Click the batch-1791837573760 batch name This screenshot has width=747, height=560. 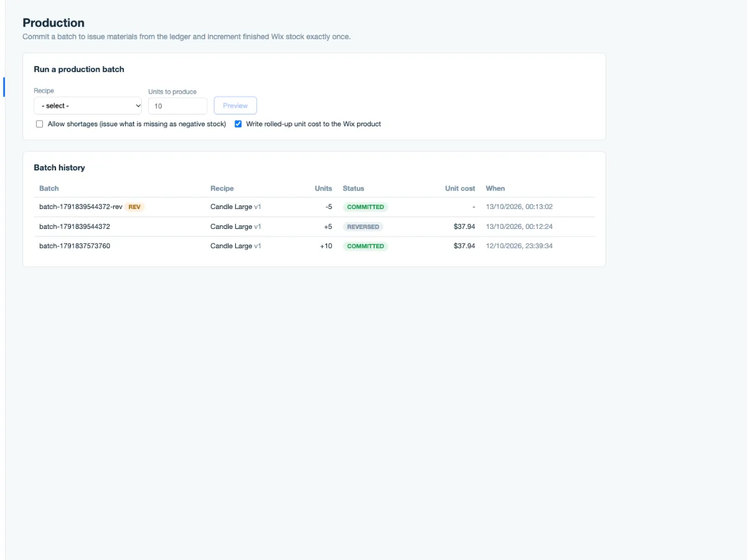(75, 246)
